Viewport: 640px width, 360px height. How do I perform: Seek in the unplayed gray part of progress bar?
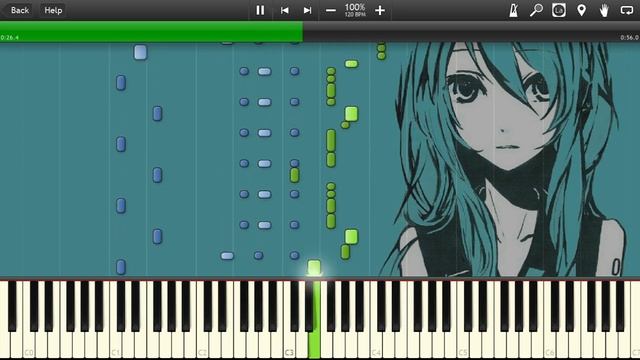[x=471, y=31]
